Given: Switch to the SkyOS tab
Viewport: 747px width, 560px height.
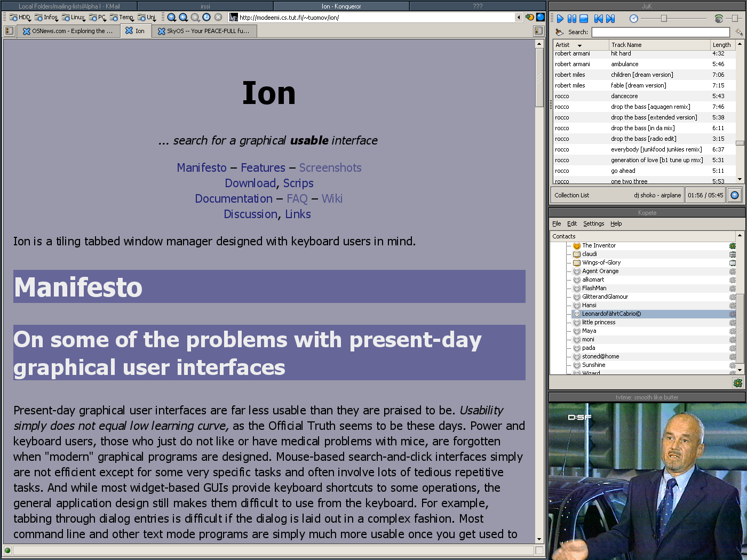Looking at the screenshot, I should pos(204,31).
